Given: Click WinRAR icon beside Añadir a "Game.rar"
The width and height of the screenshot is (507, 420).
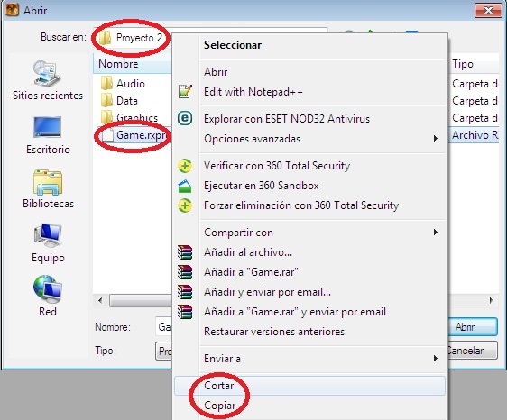Looking at the screenshot, I should (x=185, y=272).
